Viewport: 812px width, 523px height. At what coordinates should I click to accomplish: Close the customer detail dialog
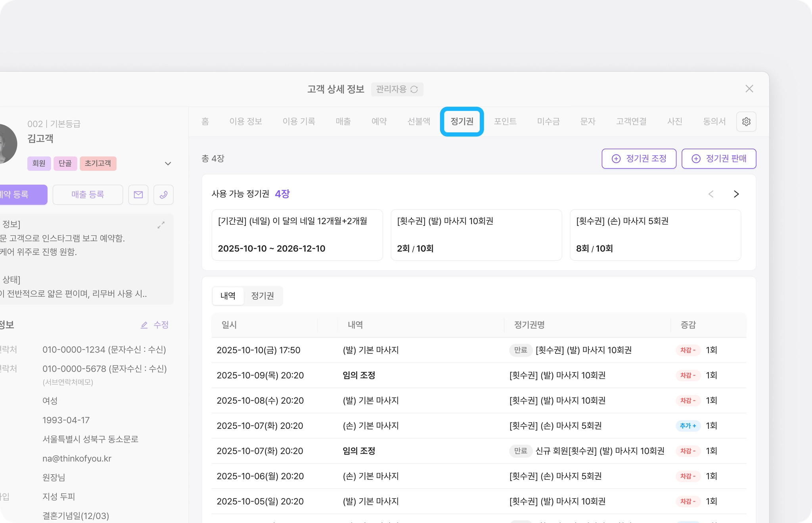coord(749,89)
